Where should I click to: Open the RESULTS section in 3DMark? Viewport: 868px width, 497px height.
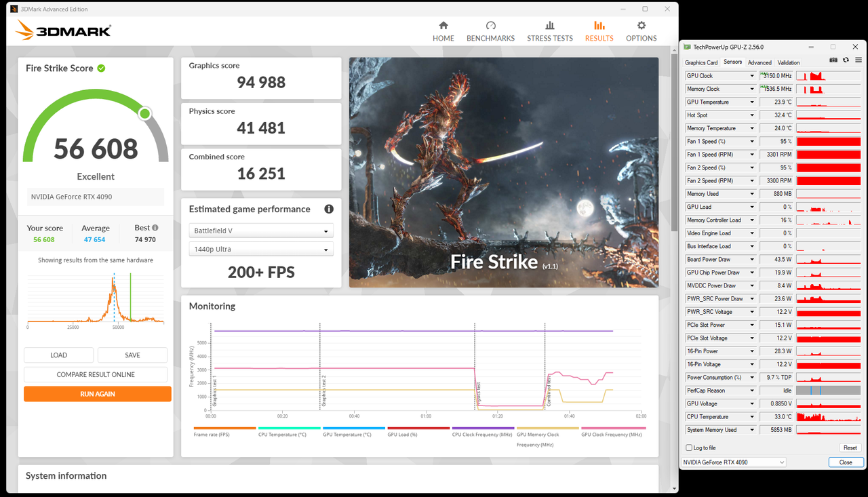pyautogui.click(x=599, y=31)
